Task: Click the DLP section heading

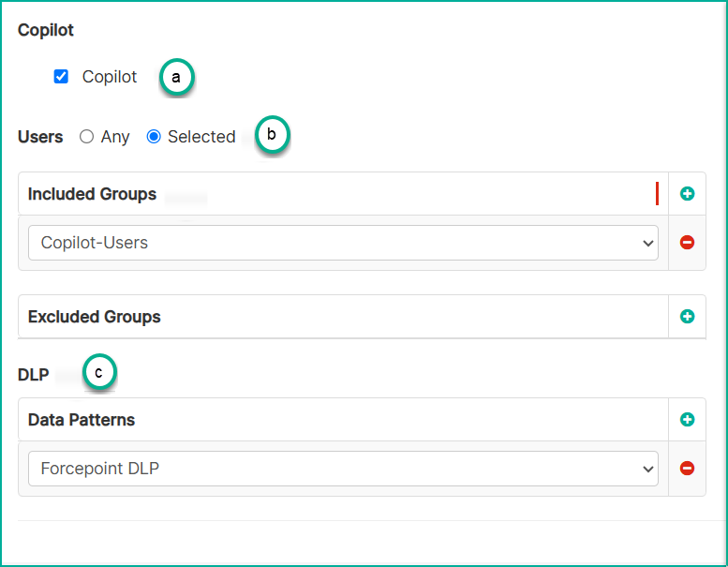Action: click(33, 374)
